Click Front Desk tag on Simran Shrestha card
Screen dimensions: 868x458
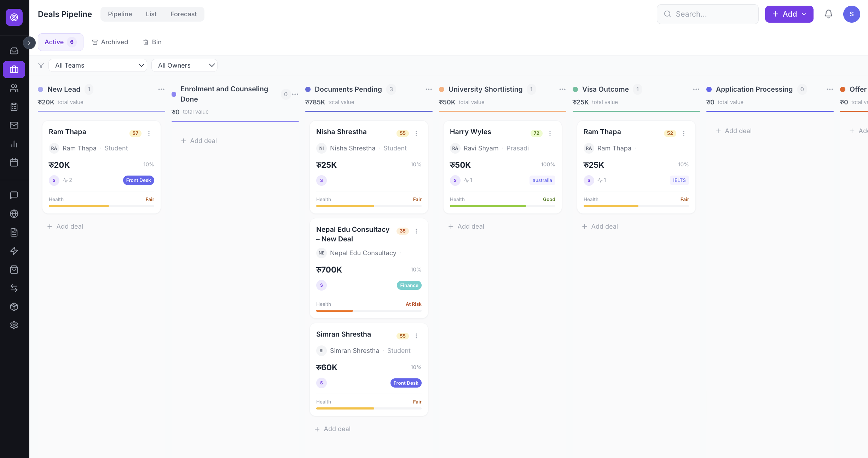[406, 383]
